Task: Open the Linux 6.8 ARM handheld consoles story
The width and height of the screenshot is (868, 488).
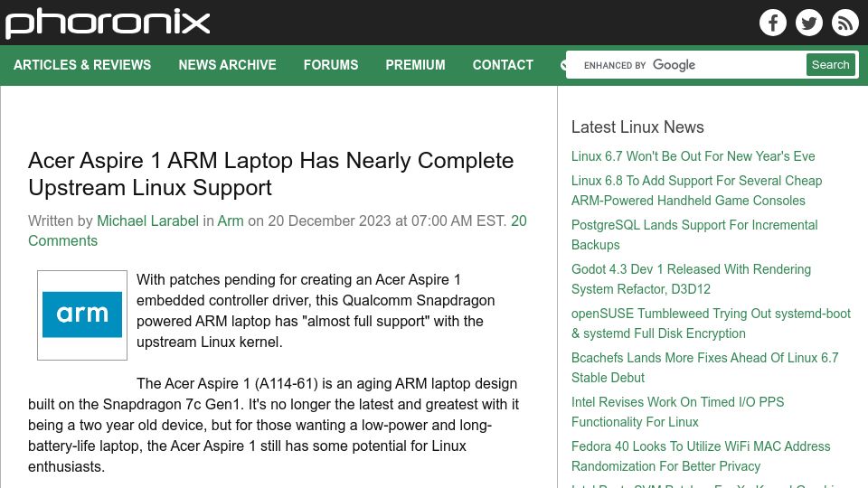Action: click(696, 191)
